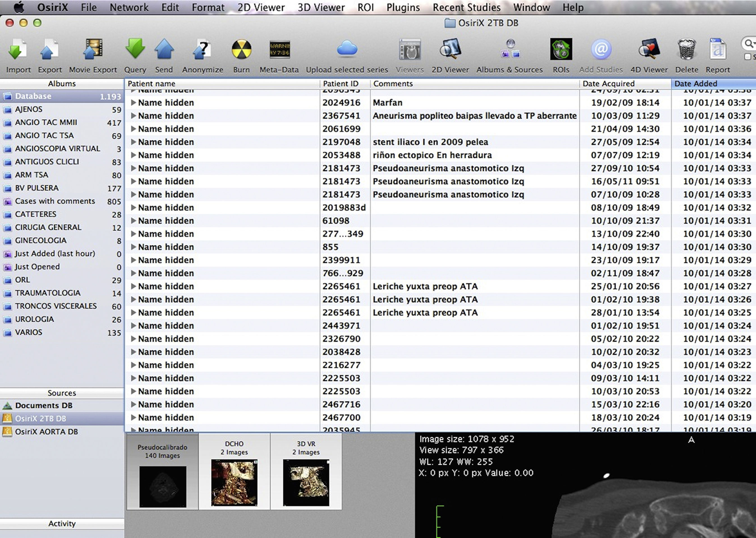Image resolution: width=756 pixels, height=538 pixels.
Task: Expand the row with ID 2443971
Action: point(134,326)
